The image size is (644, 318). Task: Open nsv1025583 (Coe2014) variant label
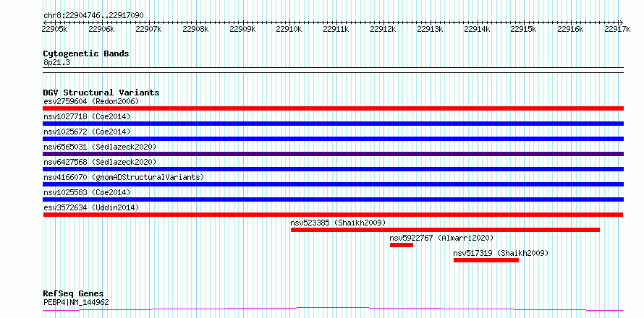coord(87,192)
